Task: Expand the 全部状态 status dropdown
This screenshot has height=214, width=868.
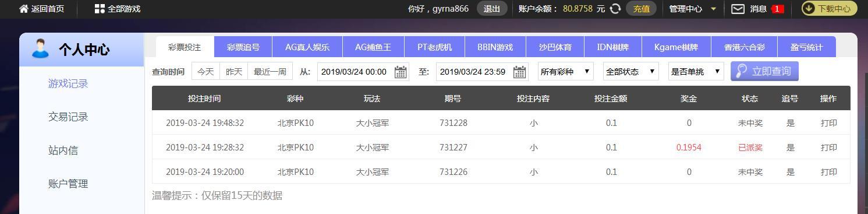Action: point(630,72)
